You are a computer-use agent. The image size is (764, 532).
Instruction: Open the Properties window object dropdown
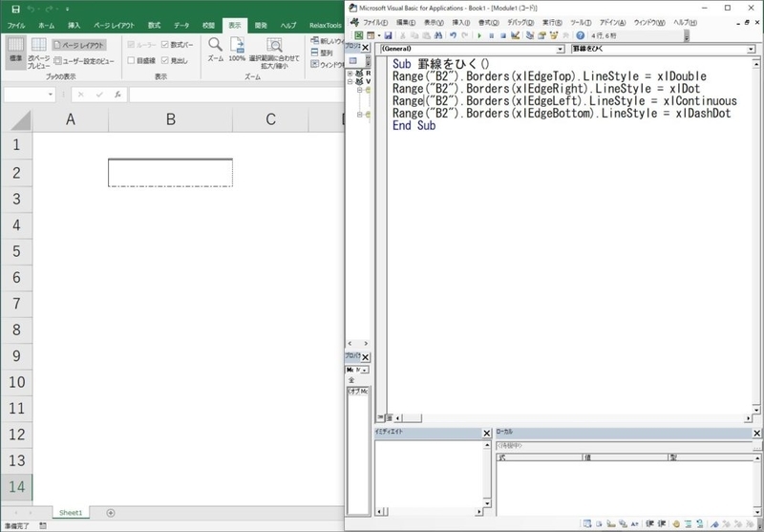365,371
